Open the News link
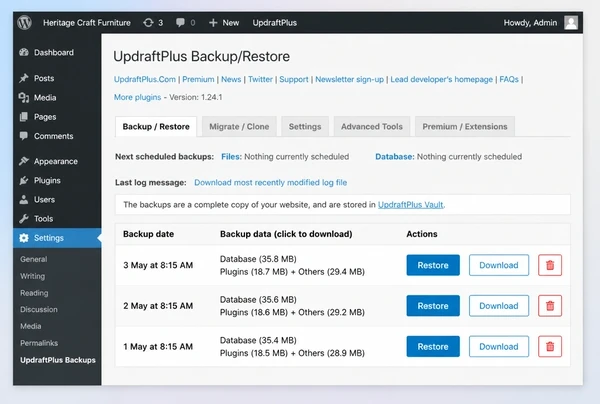600x404 pixels. pyautogui.click(x=231, y=79)
